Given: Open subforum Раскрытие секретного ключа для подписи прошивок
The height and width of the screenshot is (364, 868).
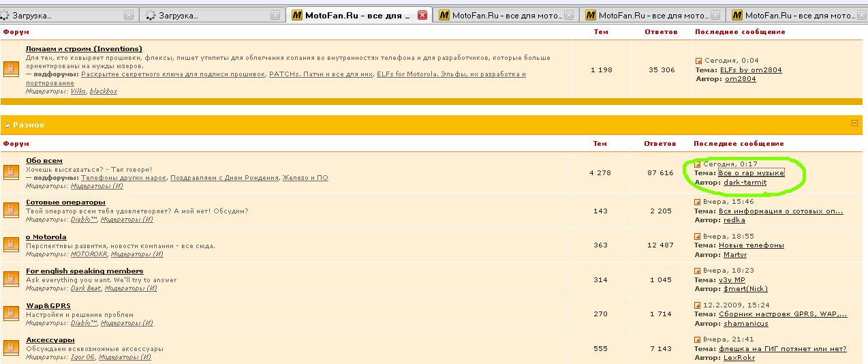Looking at the screenshot, I should point(173,74).
